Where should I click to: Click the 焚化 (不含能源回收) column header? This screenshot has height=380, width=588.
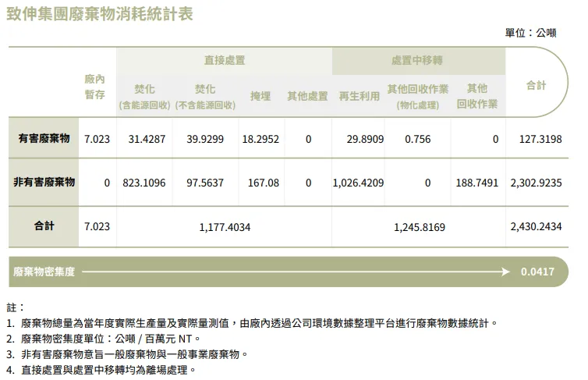(x=205, y=97)
